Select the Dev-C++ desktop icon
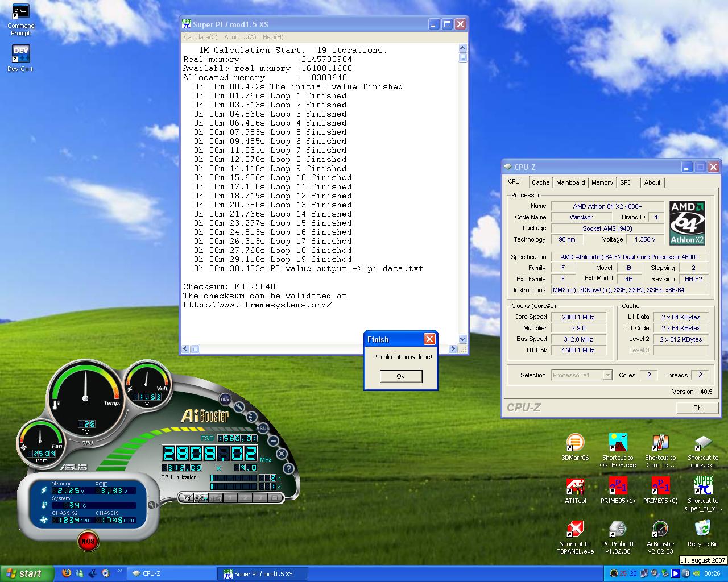Viewport: 728px width, 582px height. point(20,58)
